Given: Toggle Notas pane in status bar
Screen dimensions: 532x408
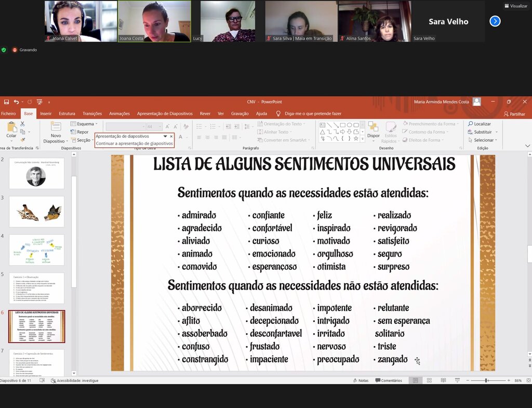Looking at the screenshot, I should click(360, 380).
